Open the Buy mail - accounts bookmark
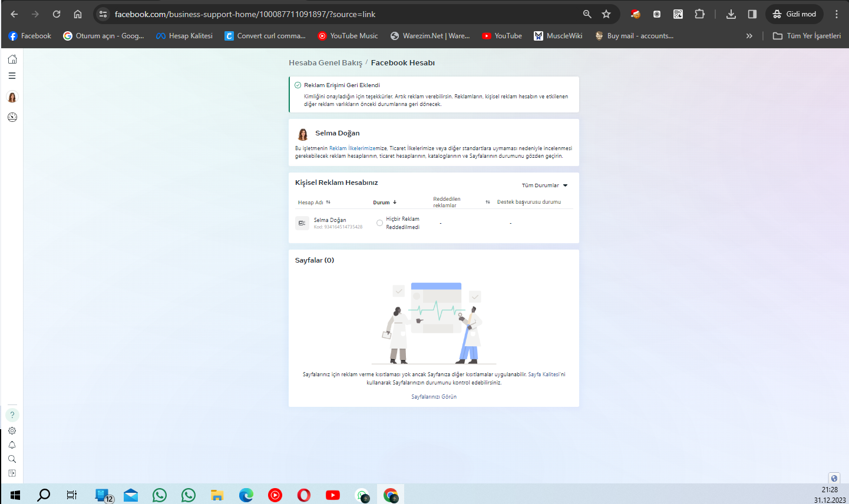The image size is (849, 504). (x=634, y=36)
